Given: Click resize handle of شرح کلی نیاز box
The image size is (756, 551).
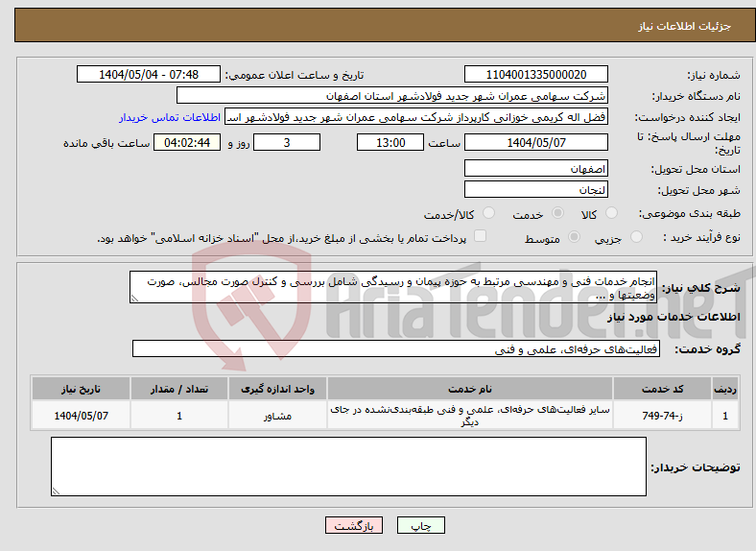Looking at the screenshot, I should 135,299.
